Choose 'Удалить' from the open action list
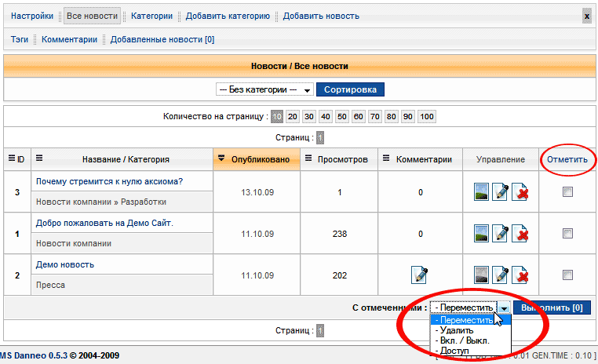 [457, 330]
